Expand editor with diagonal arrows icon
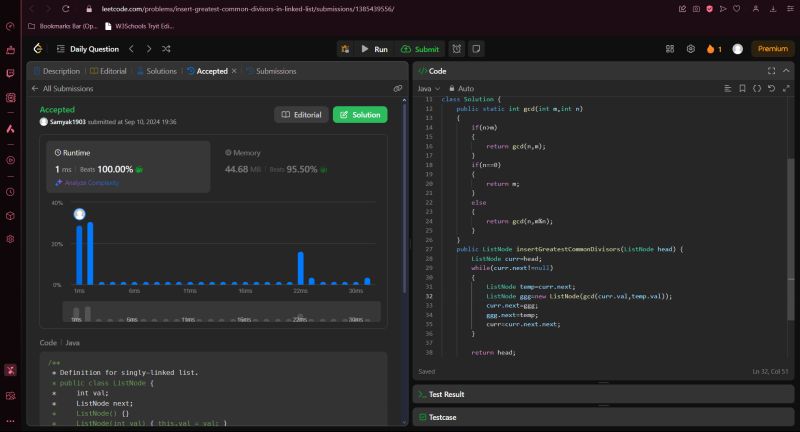This screenshot has width=800, height=432. 786,89
